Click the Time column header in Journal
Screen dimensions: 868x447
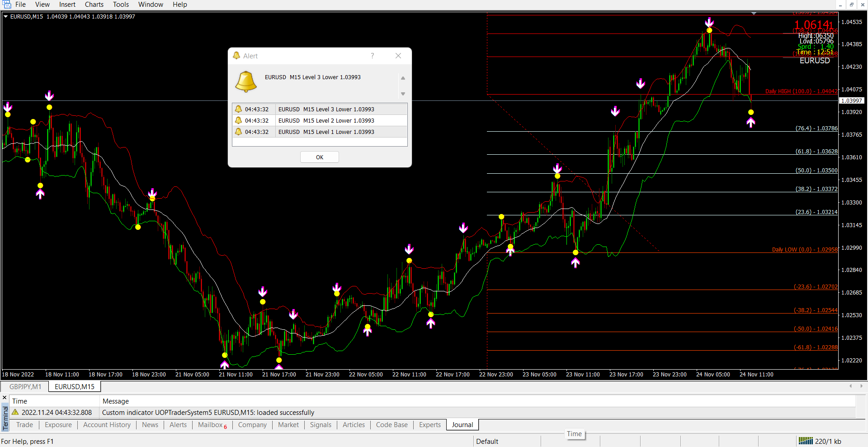pyautogui.click(x=20, y=401)
